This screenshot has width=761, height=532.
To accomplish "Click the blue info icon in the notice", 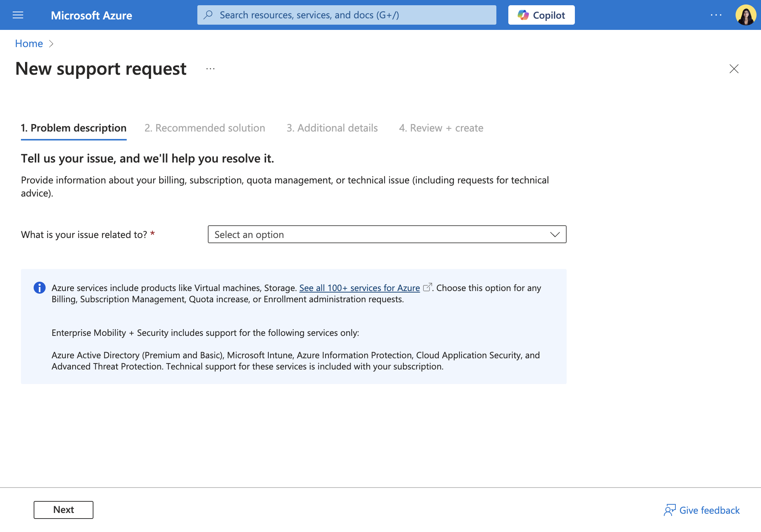I will [40, 288].
